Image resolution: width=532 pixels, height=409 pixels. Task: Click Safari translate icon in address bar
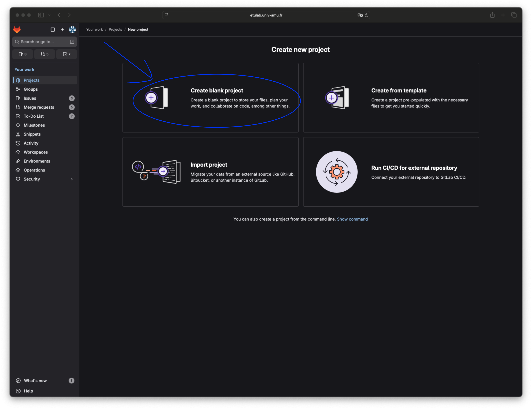tap(360, 15)
